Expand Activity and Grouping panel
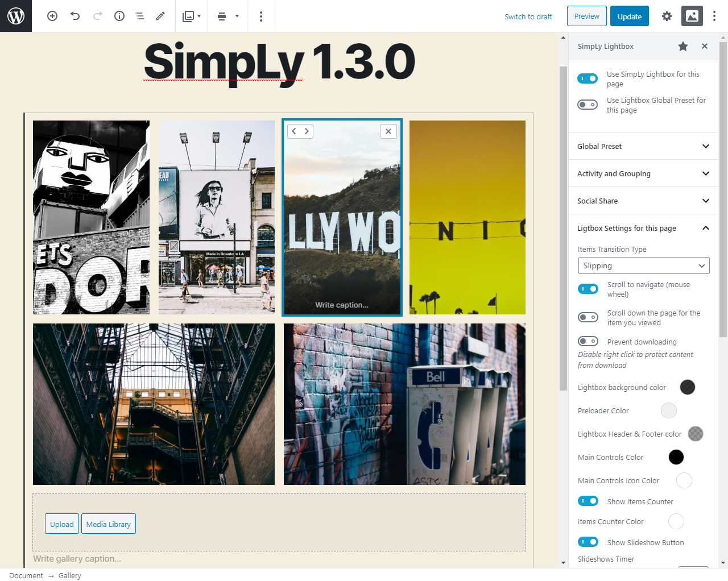The height and width of the screenshot is (581, 728). (x=643, y=173)
